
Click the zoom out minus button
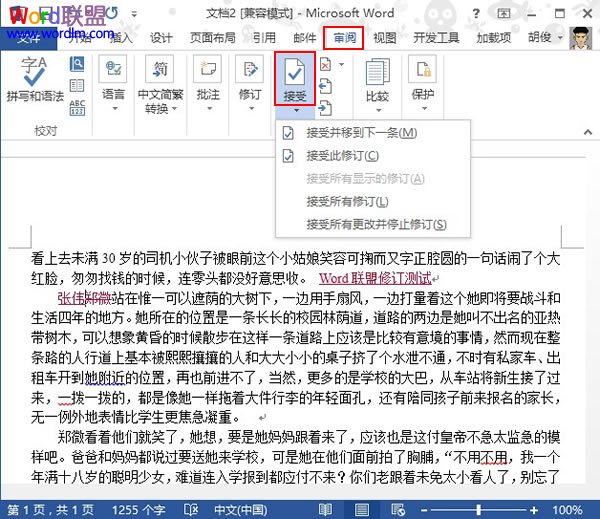[x=424, y=510]
